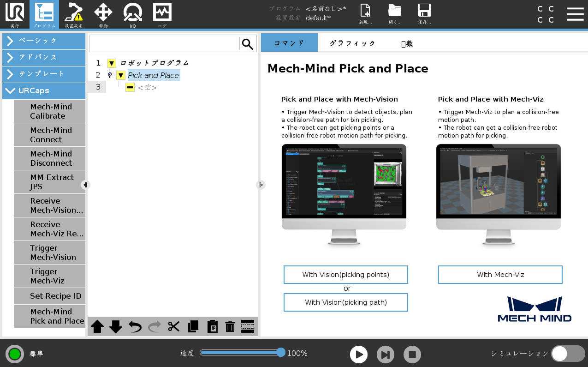Insert Mech-Mind Disconnect node
The height and width of the screenshot is (367, 588).
point(49,158)
